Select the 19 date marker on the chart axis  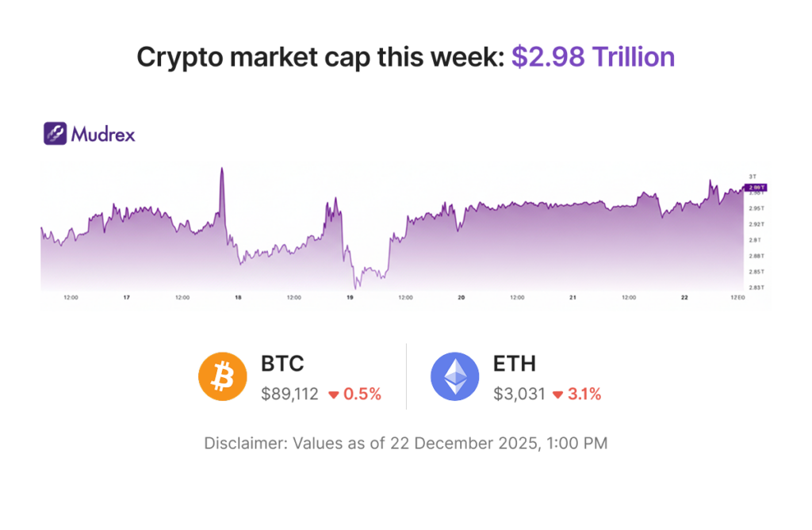tap(350, 298)
